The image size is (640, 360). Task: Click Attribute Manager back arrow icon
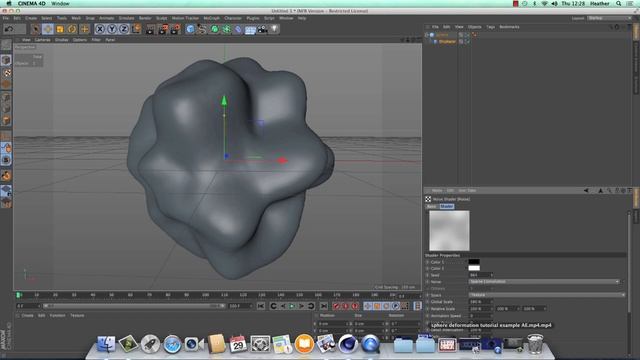586,191
